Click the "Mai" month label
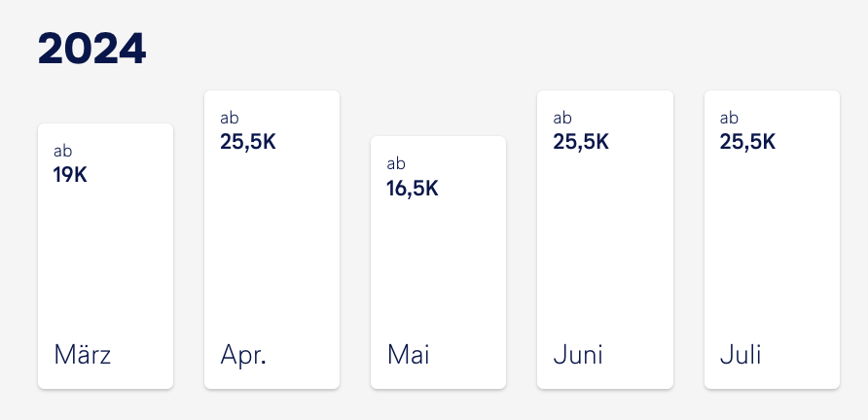This screenshot has width=868, height=420. point(409,355)
